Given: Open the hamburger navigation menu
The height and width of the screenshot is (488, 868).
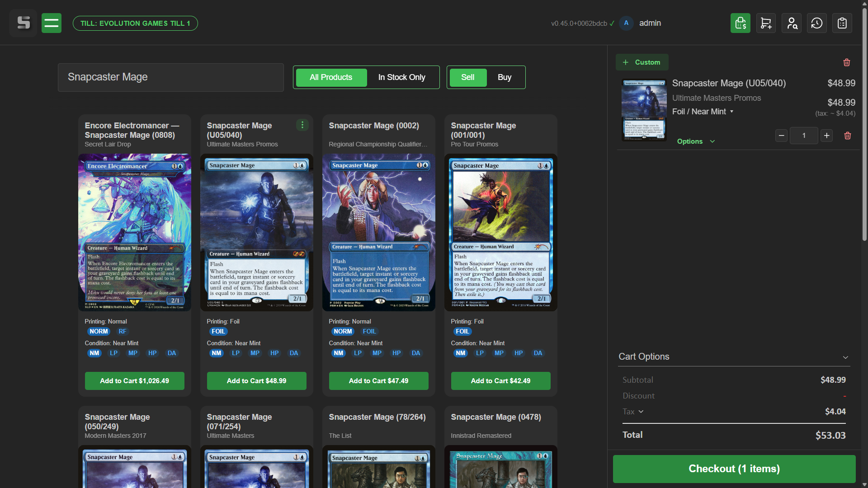Looking at the screenshot, I should point(51,23).
